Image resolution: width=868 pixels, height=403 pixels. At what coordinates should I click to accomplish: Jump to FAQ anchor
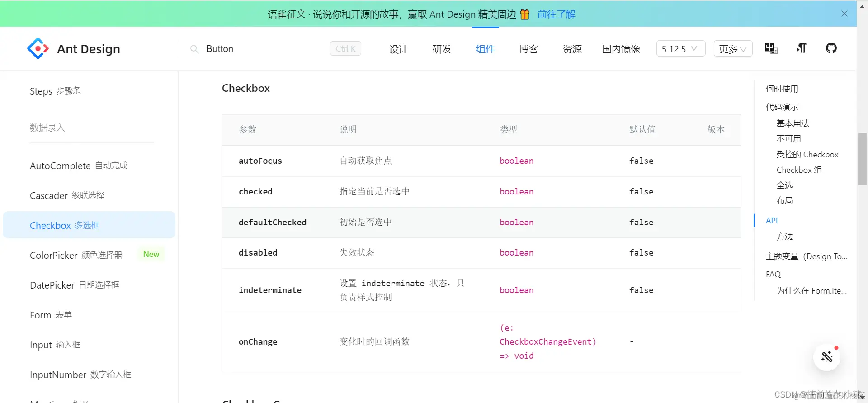(773, 274)
